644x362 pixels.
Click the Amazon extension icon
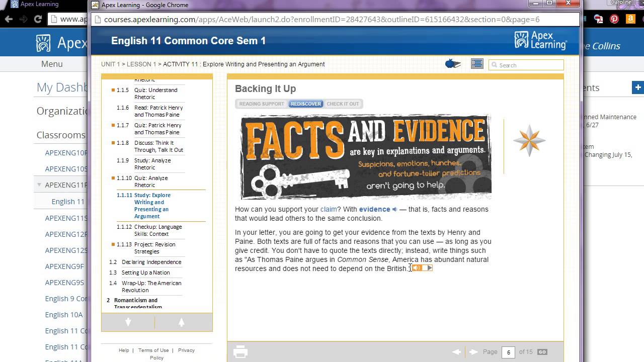[630, 19]
